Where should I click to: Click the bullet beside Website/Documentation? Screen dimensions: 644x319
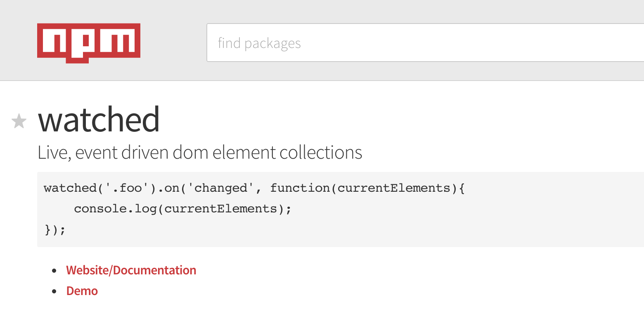(54, 271)
